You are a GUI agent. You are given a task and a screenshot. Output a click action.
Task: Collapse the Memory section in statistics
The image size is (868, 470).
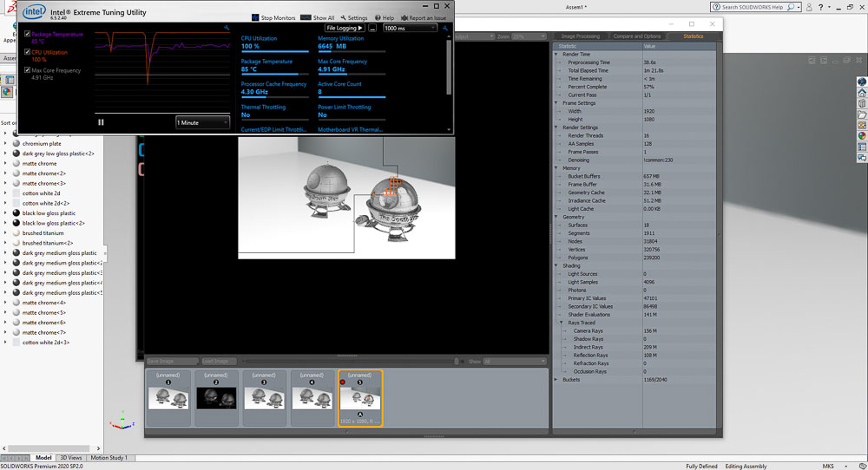tap(556, 168)
